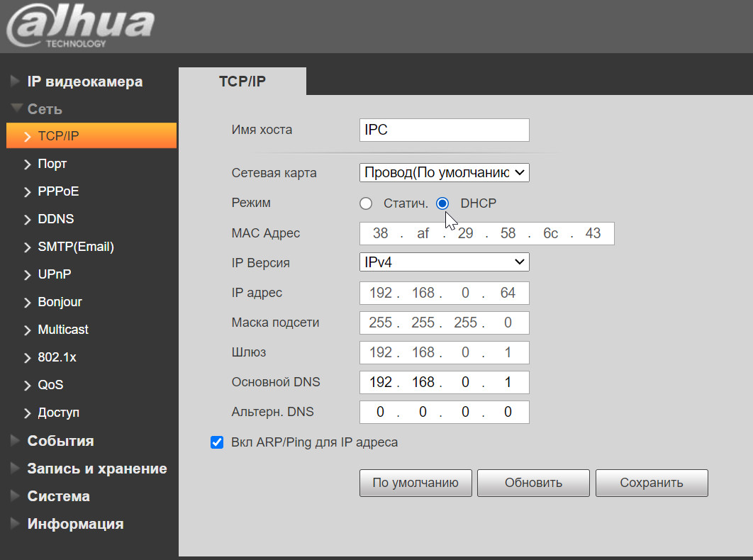Open the Сетевая карта dropdown
753x560 pixels.
444,172
